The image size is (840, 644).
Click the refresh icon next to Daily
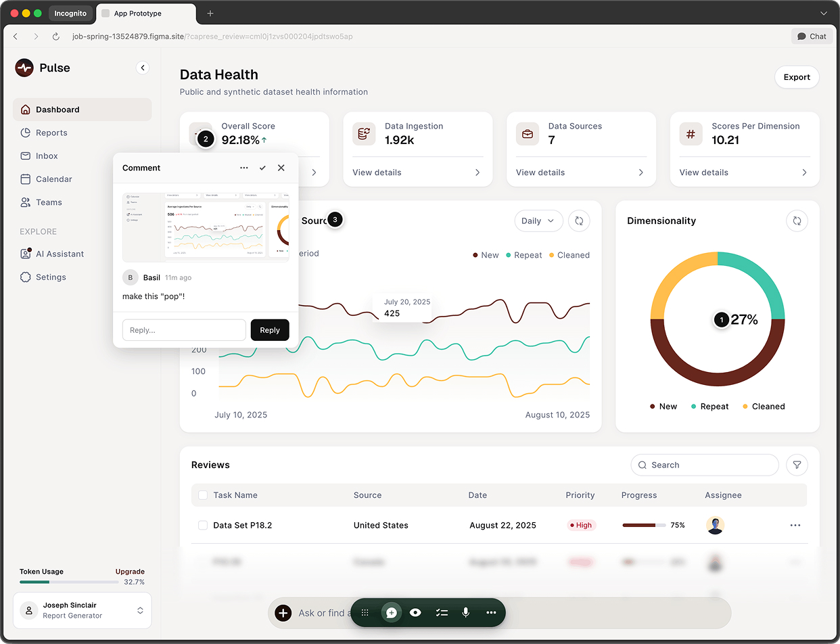579,221
